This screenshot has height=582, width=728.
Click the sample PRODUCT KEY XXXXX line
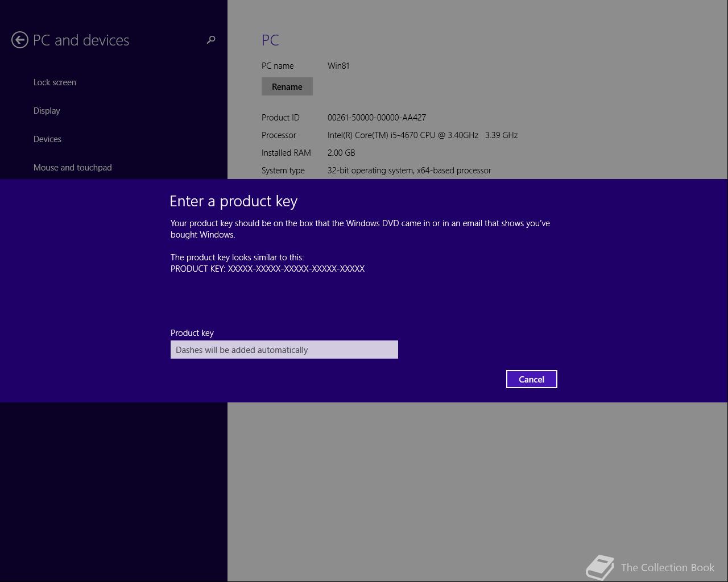coord(268,269)
